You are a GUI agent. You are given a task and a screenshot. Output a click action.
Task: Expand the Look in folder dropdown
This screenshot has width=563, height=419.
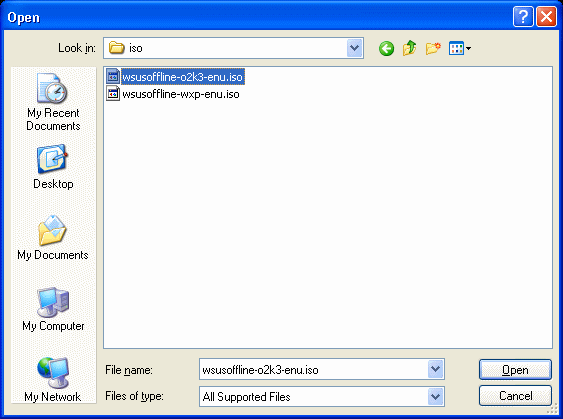click(x=355, y=48)
